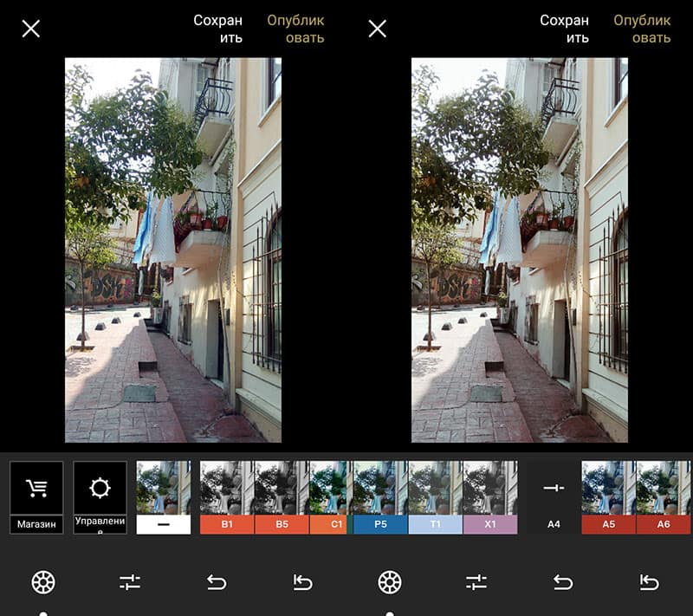Open the Управление presets management icon
Image resolution: width=693 pixels, height=616 pixels.
100,489
